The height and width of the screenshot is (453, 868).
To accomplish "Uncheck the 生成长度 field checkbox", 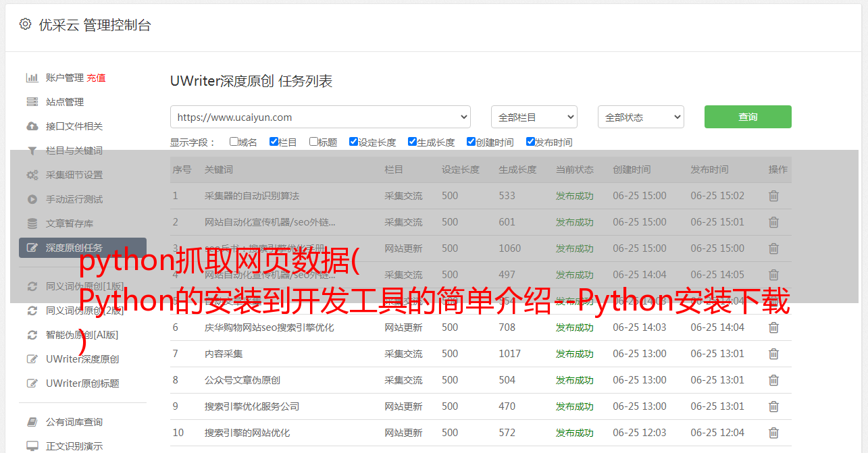I will [412, 142].
